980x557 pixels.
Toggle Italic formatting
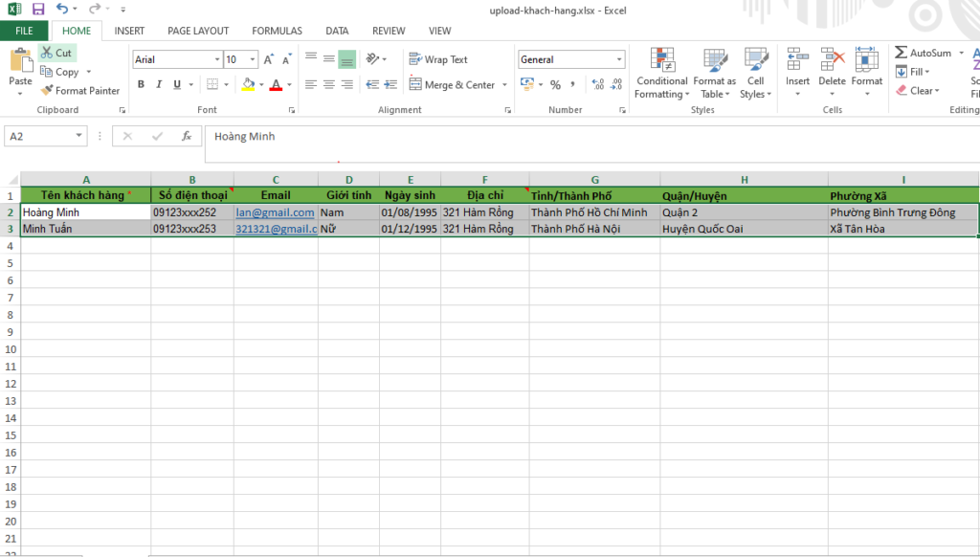click(x=159, y=85)
